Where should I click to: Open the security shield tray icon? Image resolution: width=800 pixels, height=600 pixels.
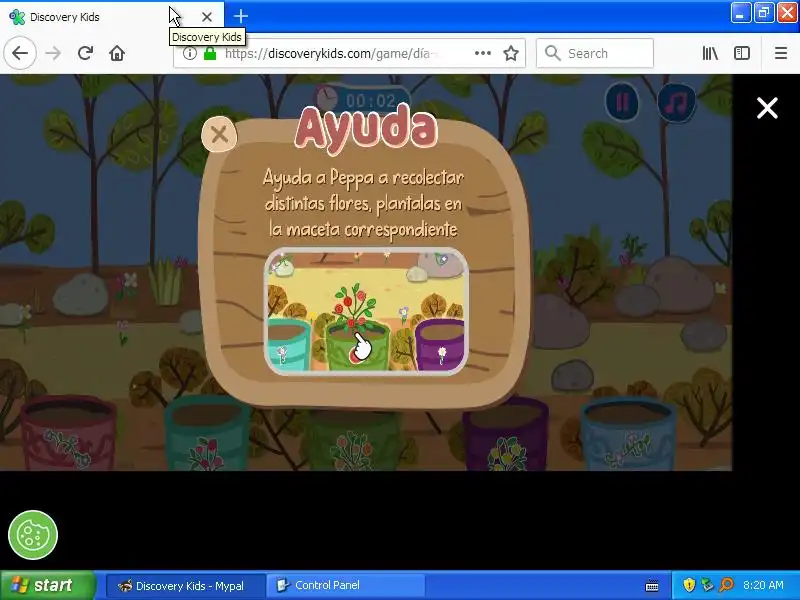pyautogui.click(x=689, y=585)
